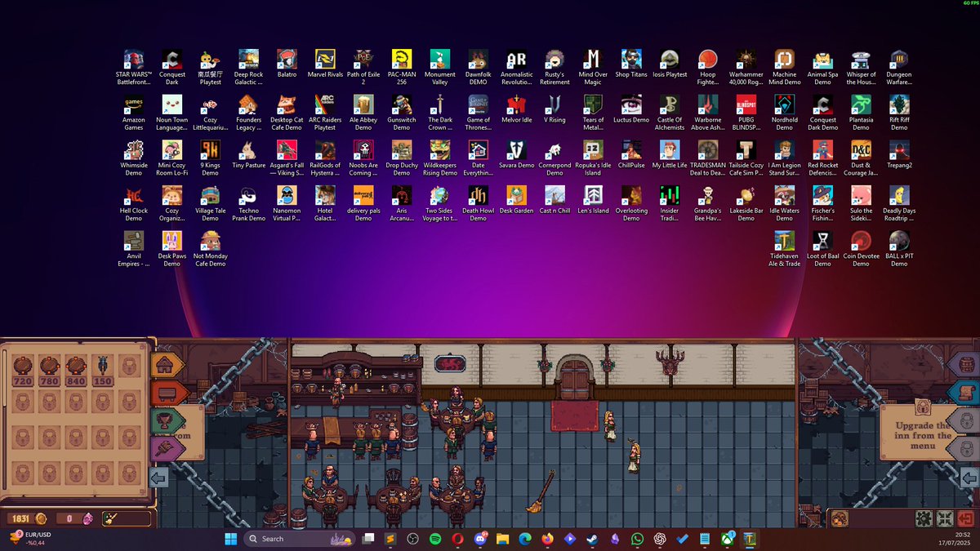Open the Tiny Pasture shortcut
Viewport: 980px width, 551px height.
tap(248, 155)
